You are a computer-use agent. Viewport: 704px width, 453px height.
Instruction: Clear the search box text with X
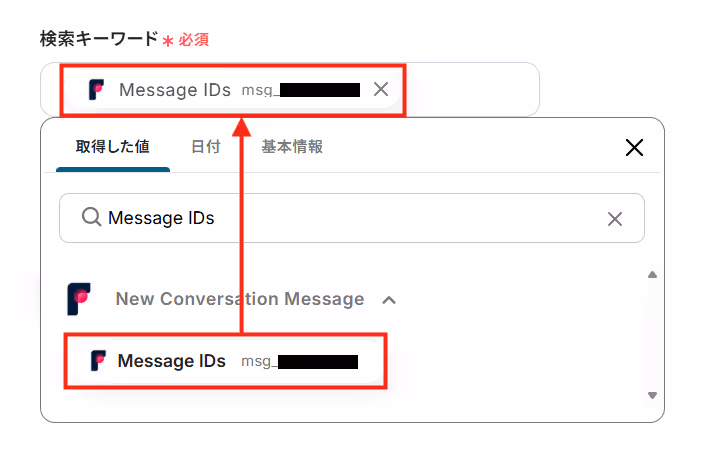click(x=615, y=219)
